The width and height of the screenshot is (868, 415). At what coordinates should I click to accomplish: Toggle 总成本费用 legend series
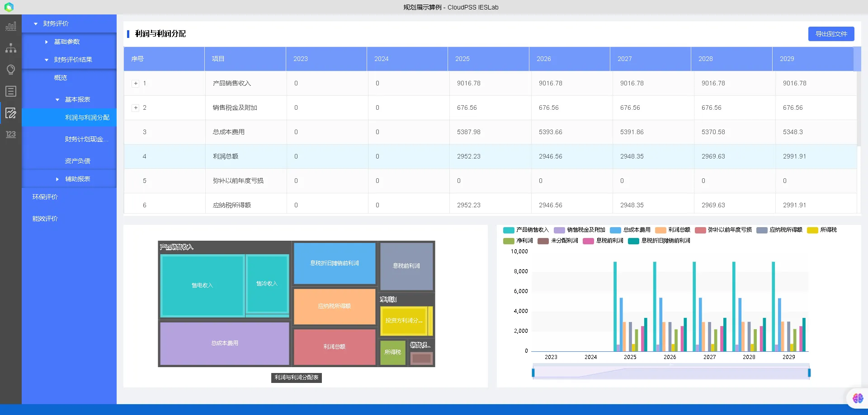[x=630, y=230]
